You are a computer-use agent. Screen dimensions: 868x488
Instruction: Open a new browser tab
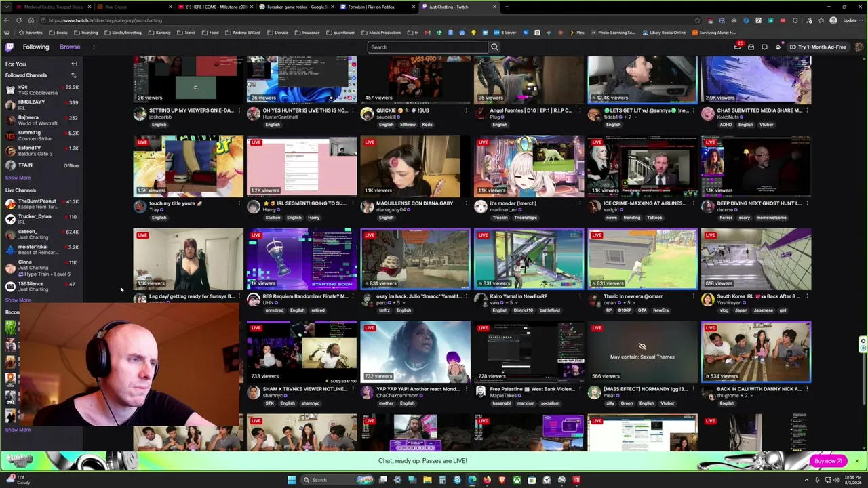[507, 7]
